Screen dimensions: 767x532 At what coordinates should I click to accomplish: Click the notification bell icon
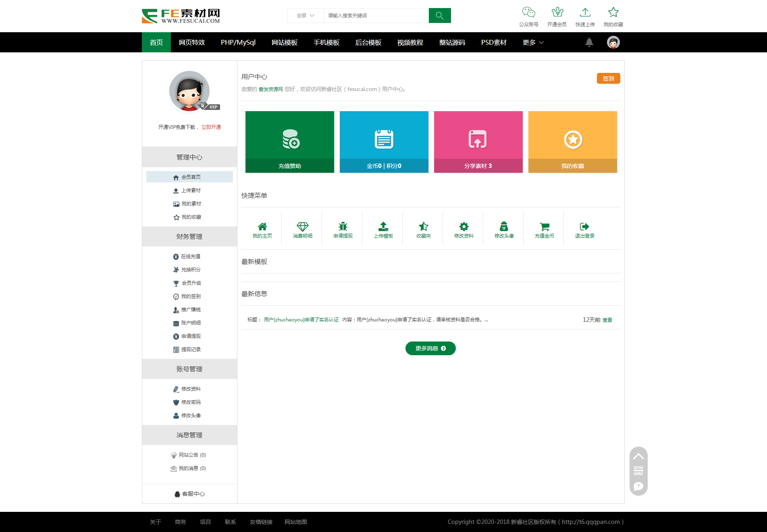589,42
